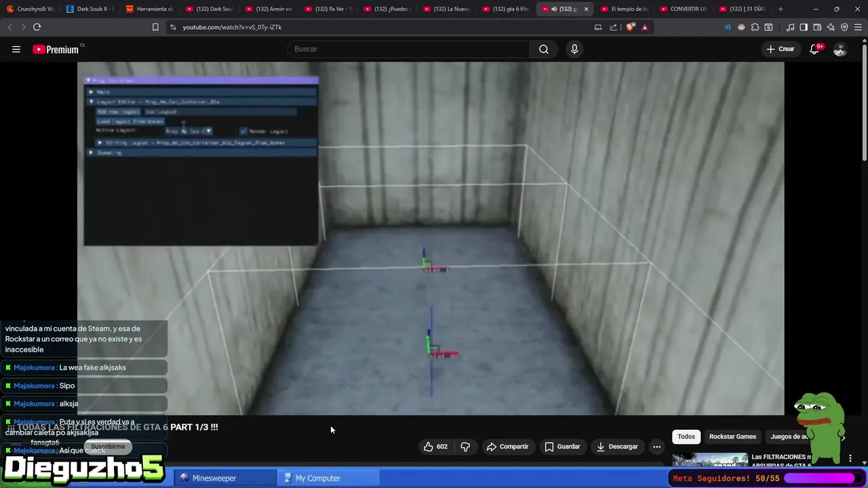This screenshot has width=868, height=488.
Task: Open the site information icon beside URL
Action: click(173, 27)
